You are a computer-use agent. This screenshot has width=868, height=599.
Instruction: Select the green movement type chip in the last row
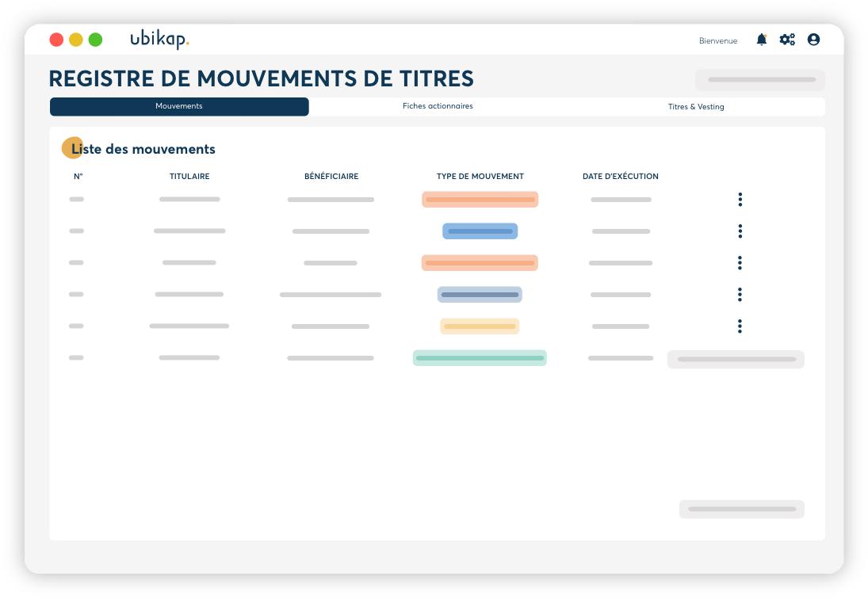[479, 357]
